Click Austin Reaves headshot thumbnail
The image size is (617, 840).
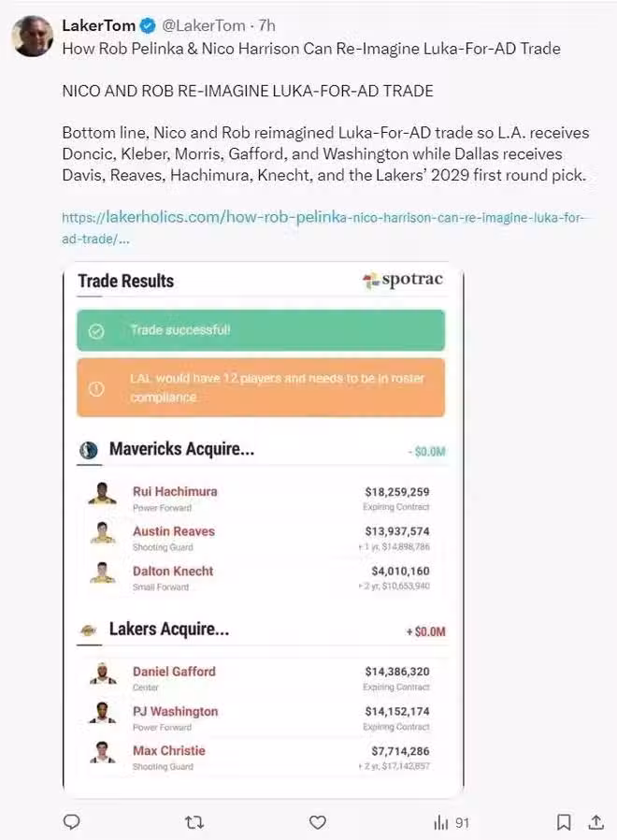(x=102, y=533)
